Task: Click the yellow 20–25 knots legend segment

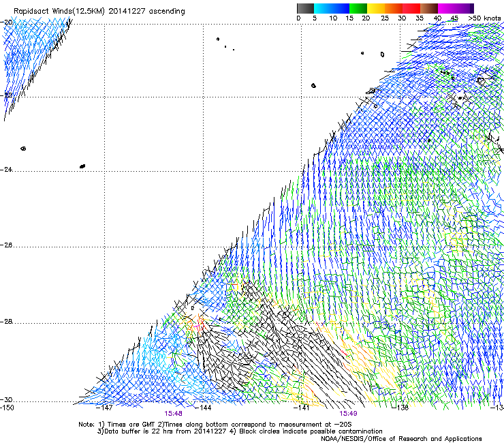Action: click(376, 8)
